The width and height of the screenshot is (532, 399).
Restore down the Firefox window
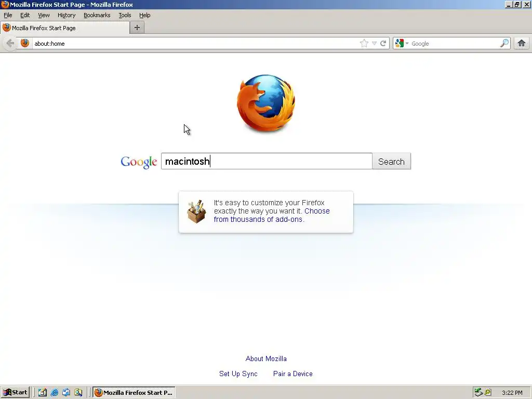point(517,4)
